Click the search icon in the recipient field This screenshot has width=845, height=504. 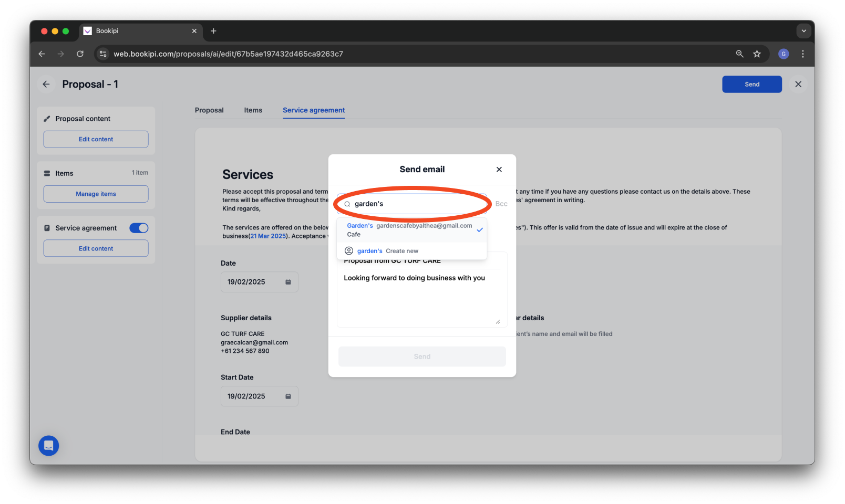347,204
